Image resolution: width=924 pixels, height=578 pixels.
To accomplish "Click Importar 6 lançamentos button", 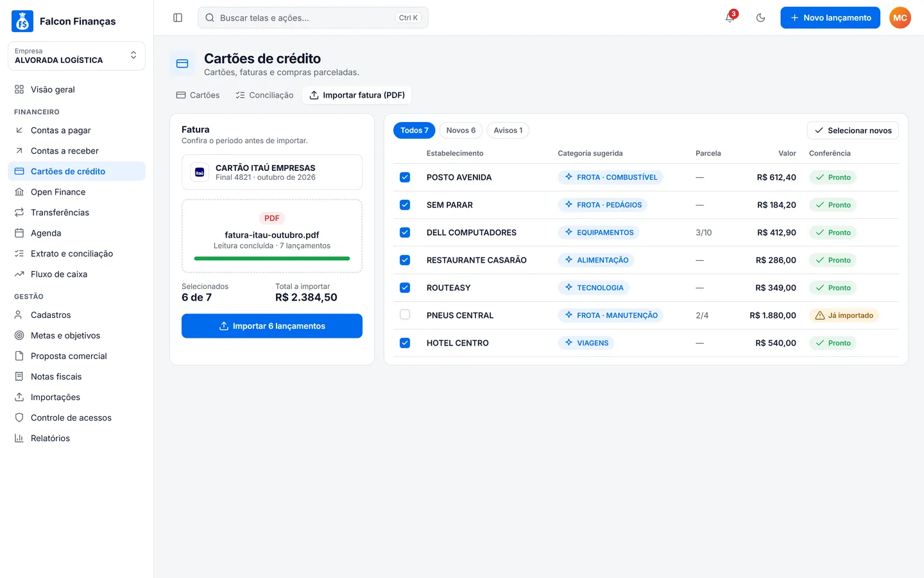I will coord(272,326).
